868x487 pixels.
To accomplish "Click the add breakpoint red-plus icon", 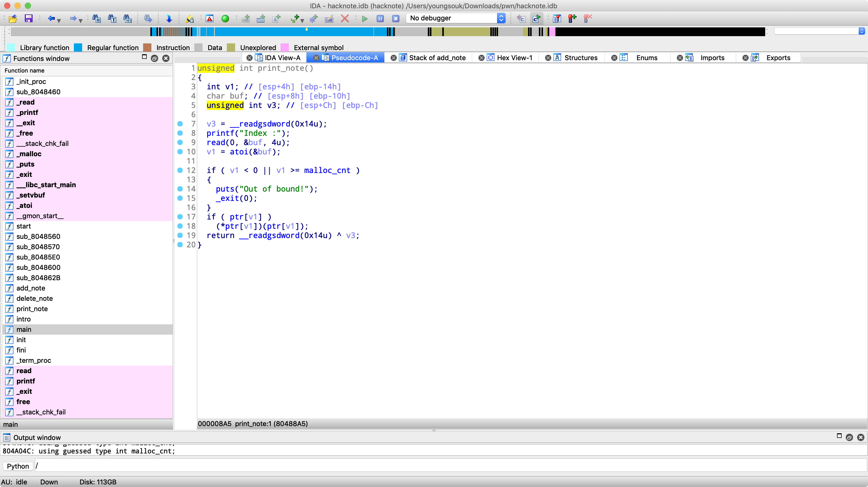I will pyautogui.click(x=572, y=19).
